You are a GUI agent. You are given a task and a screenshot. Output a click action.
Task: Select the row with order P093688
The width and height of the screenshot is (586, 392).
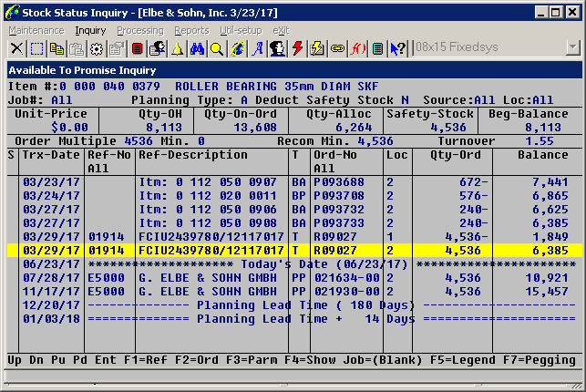pyautogui.click(x=295, y=182)
